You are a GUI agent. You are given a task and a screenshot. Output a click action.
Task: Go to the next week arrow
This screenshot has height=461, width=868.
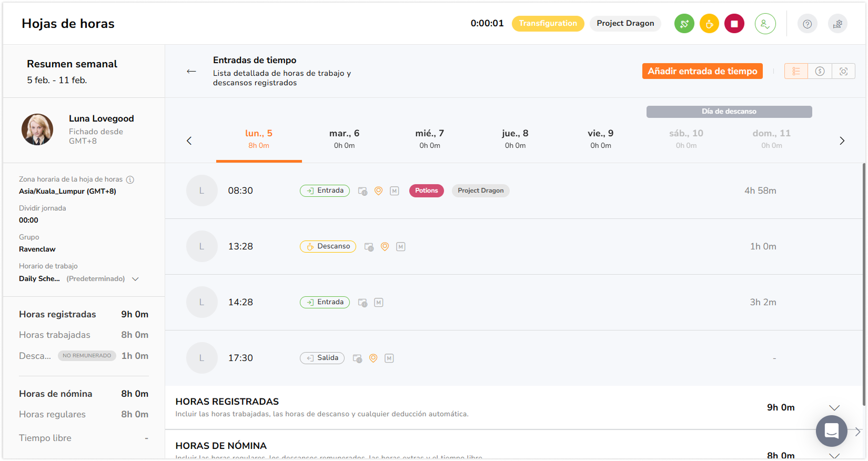pyautogui.click(x=842, y=141)
